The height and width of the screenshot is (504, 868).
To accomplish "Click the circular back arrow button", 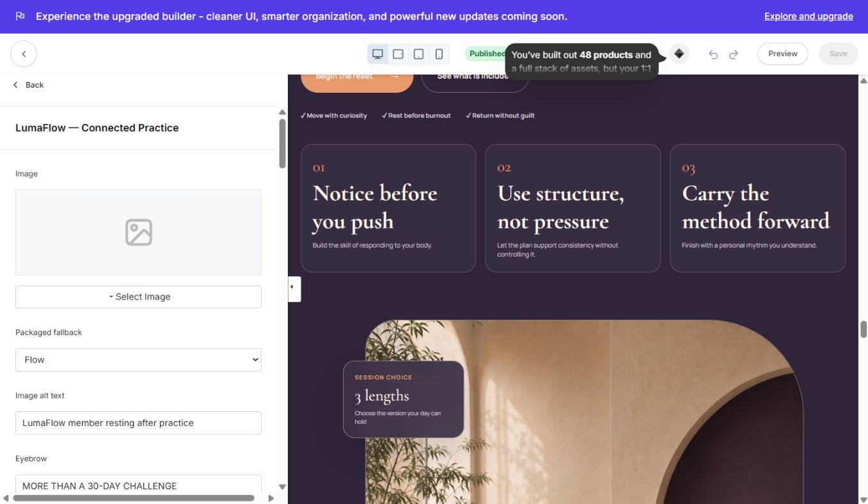I will pyautogui.click(x=24, y=54).
